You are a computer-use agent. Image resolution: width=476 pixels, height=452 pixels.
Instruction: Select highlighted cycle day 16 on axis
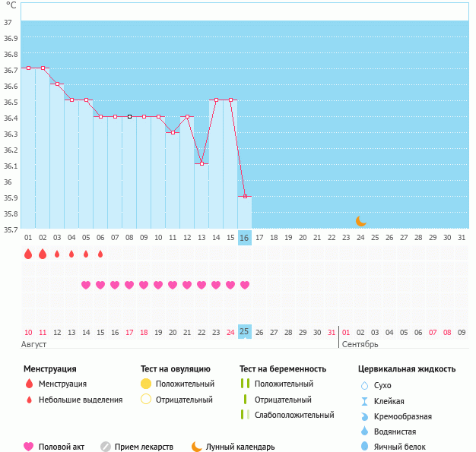point(244,238)
